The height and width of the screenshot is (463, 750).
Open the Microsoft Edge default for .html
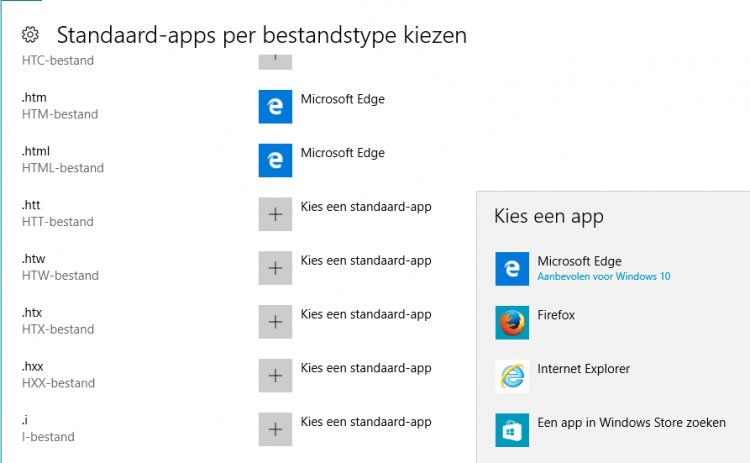tap(342, 153)
